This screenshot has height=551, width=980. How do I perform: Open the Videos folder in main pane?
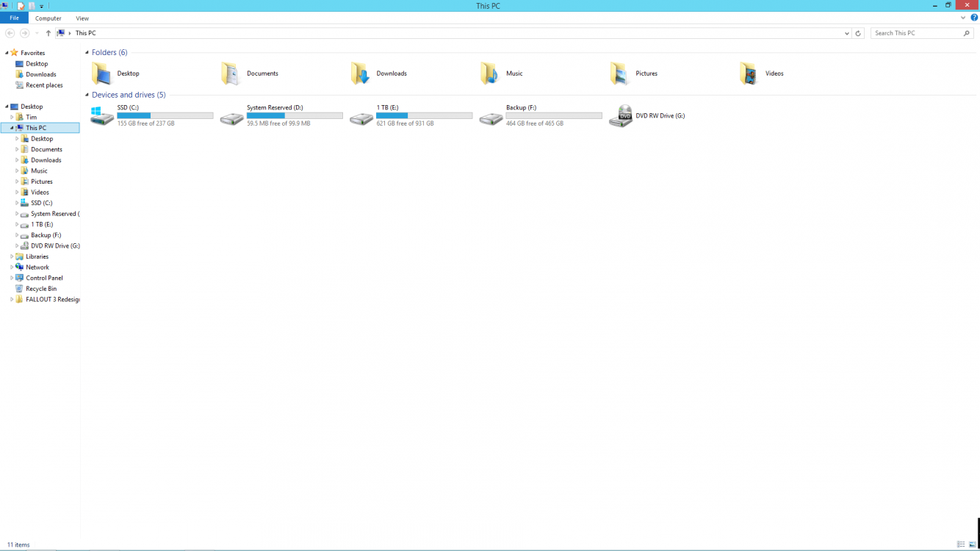coord(762,73)
